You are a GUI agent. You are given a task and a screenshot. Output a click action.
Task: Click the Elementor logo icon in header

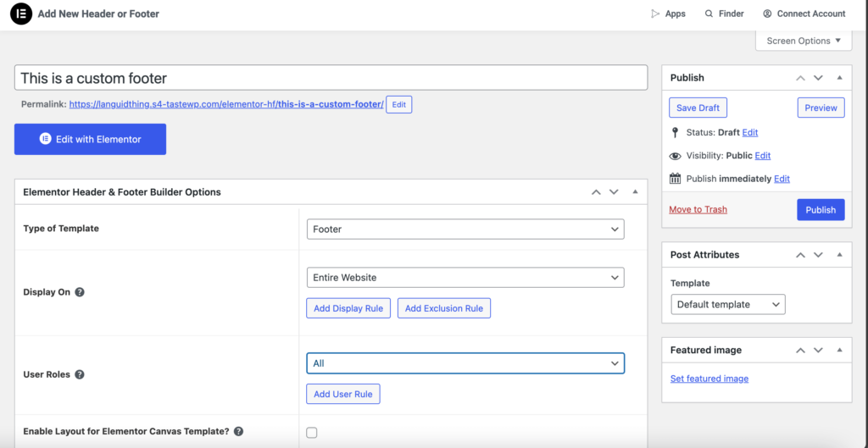pyautogui.click(x=21, y=14)
